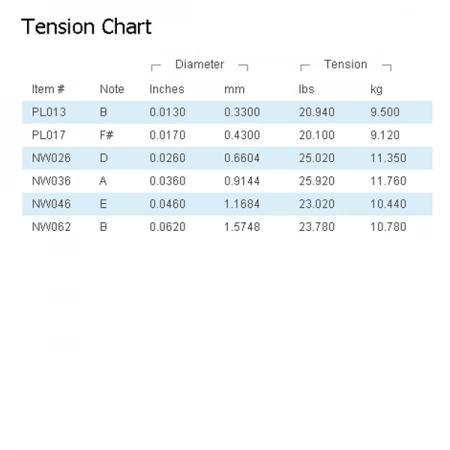Screen dimensions: 450x450
Task: Click the Inches column header
Action: 167,89
